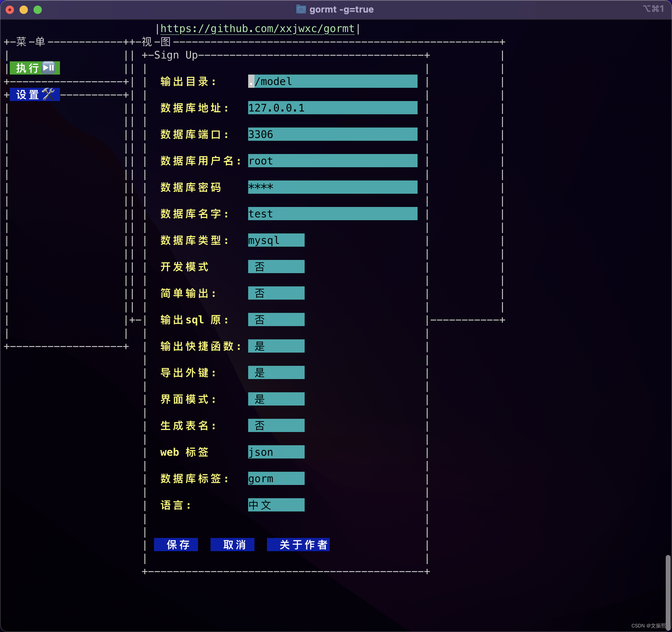
Task: Click the 保存 button
Action: 176,545
